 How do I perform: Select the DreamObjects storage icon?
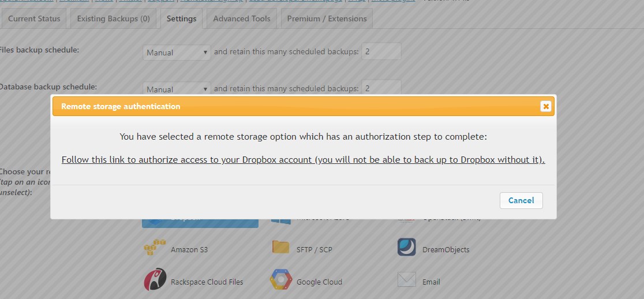tap(407, 247)
